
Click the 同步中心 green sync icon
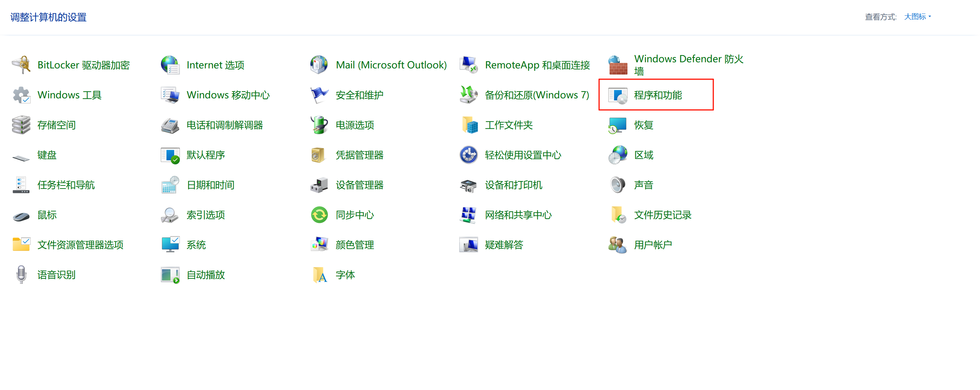pyautogui.click(x=319, y=215)
